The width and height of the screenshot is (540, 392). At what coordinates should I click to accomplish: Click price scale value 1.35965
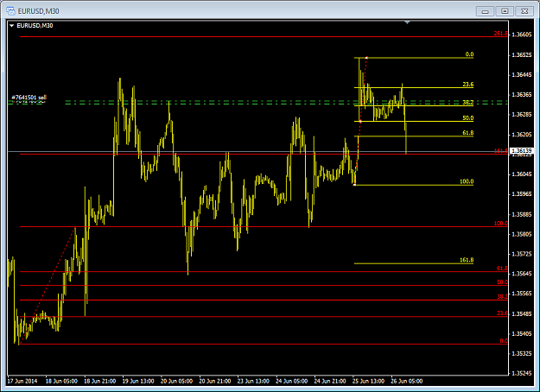click(522, 194)
